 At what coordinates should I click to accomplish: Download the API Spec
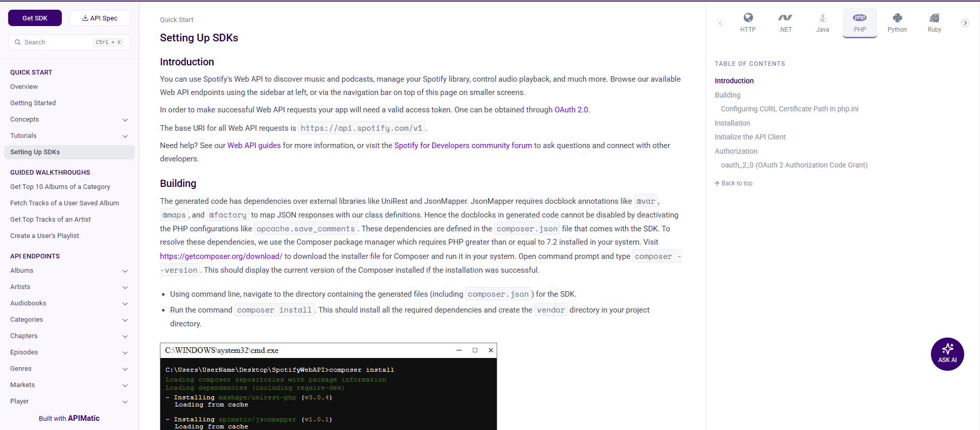(100, 18)
